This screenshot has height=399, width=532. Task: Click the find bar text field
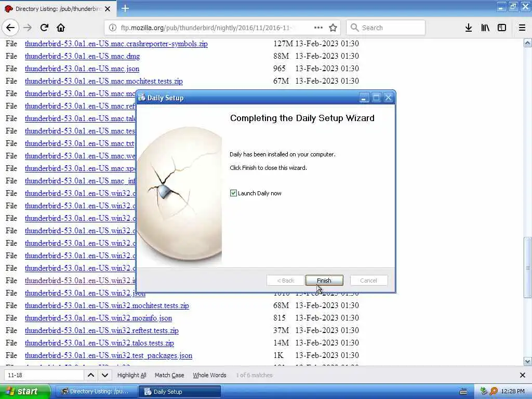click(44, 375)
